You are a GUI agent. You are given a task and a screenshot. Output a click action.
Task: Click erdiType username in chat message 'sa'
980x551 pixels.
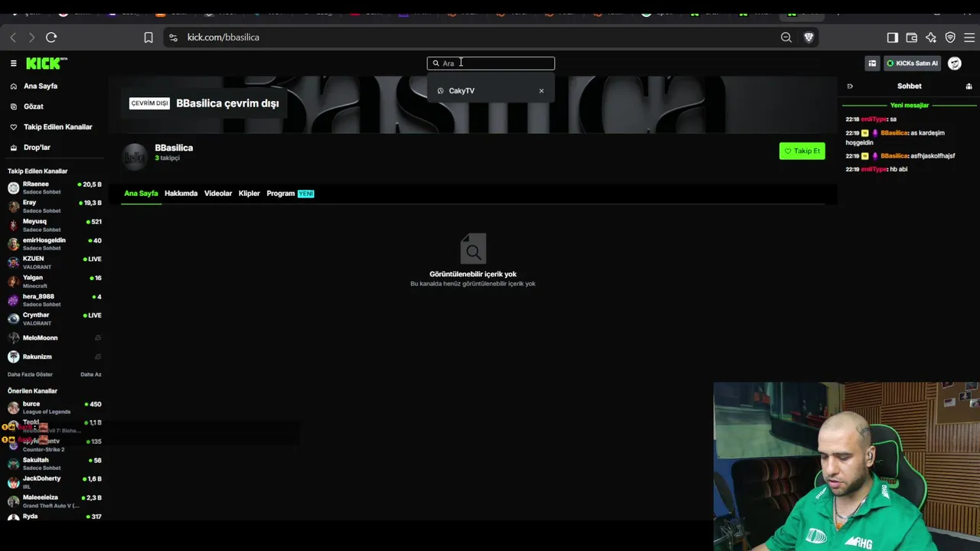coord(874,119)
